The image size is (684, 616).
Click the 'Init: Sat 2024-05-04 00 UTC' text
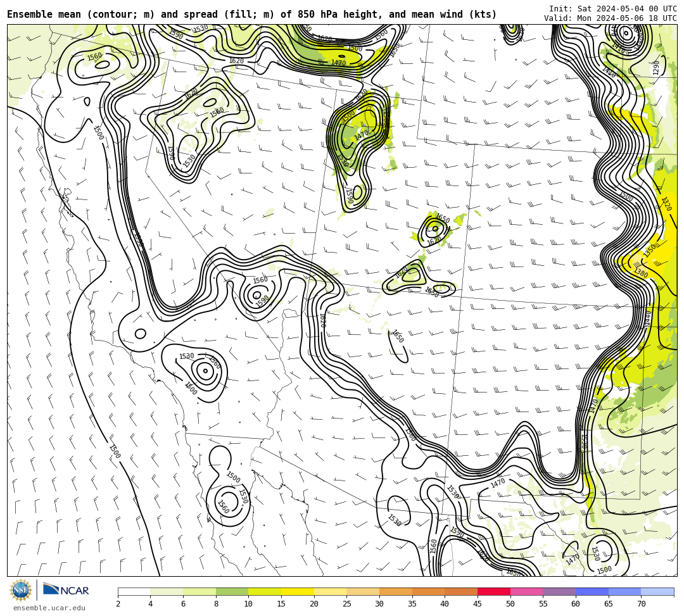point(613,9)
